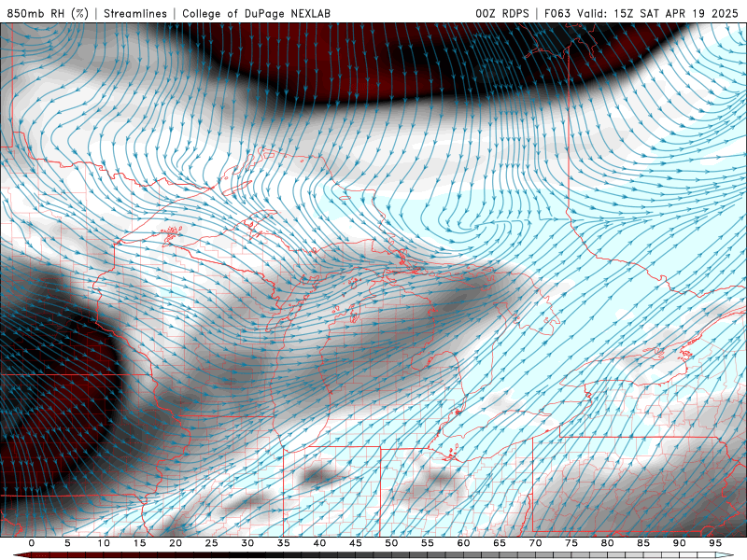The height and width of the screenshot is (560, 747).
Task: Click the 55 tick label on the scale
Action: coord(428,543)
